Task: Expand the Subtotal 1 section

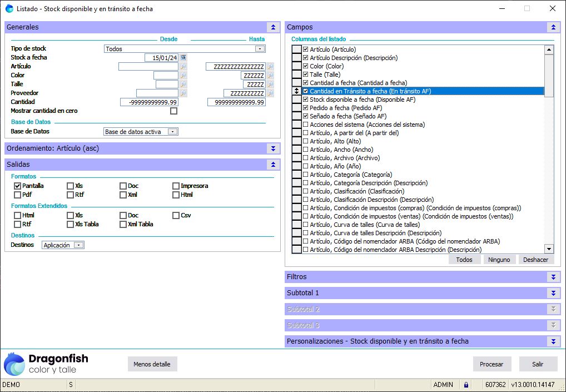Action: [553, 293]
